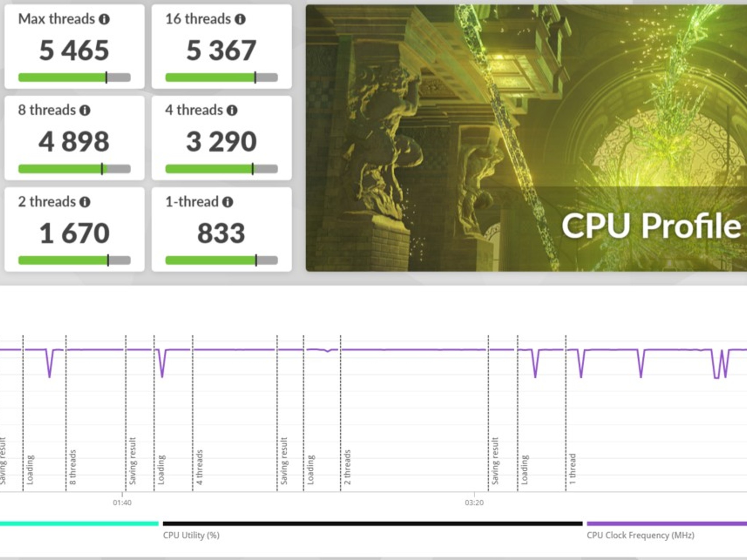747x560 pixels.
Task: Select the 8 threads score 4 898
Action: coord(74,141)
